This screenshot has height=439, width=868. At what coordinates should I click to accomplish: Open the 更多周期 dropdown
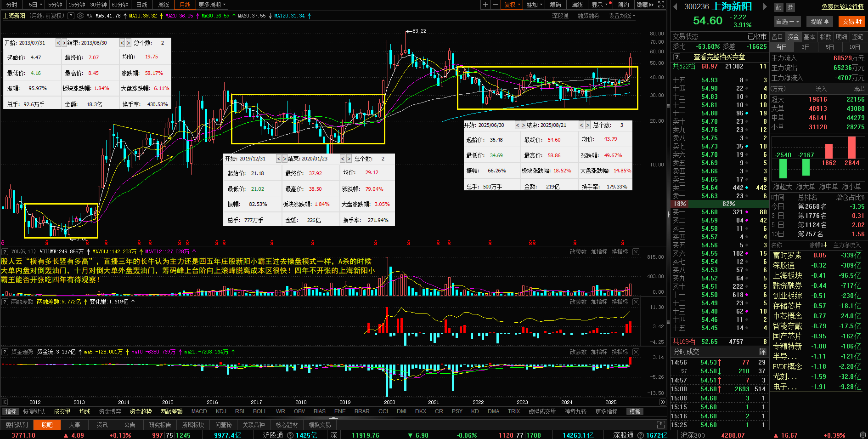pyautogui.click(x=213, y=5)
